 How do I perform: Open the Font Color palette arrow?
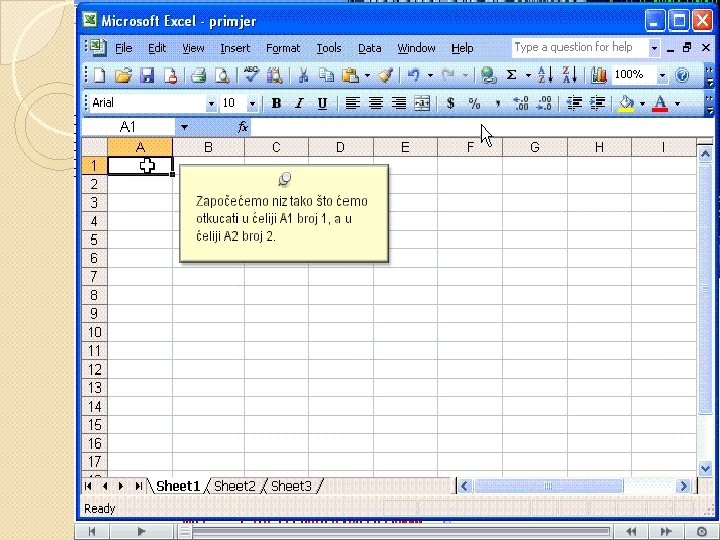click(677, 104)
